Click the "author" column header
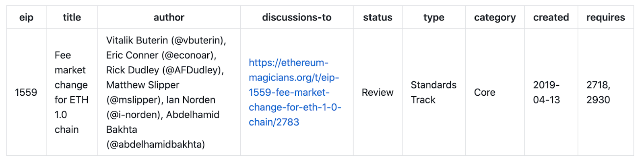 169,17
